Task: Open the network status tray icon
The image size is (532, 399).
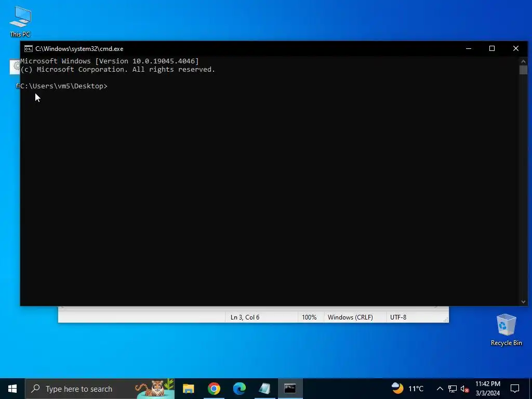Action: coord(453,389)
